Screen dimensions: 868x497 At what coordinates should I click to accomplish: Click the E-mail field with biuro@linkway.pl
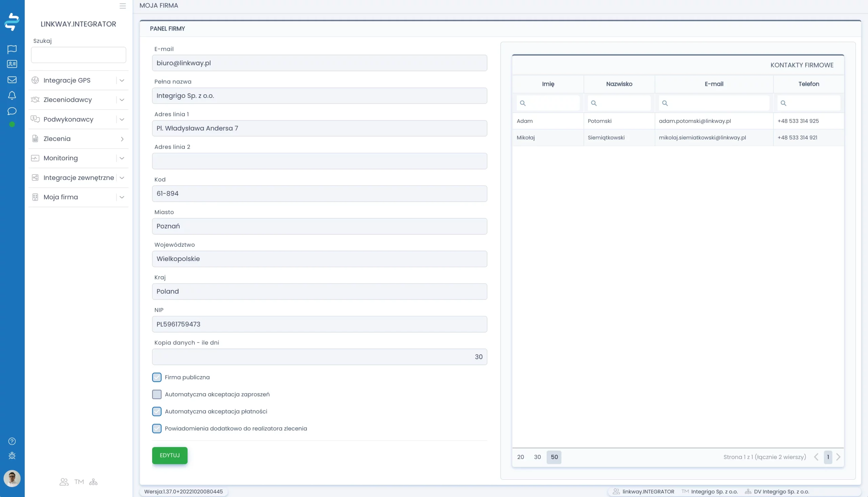(x=319, y=63)
